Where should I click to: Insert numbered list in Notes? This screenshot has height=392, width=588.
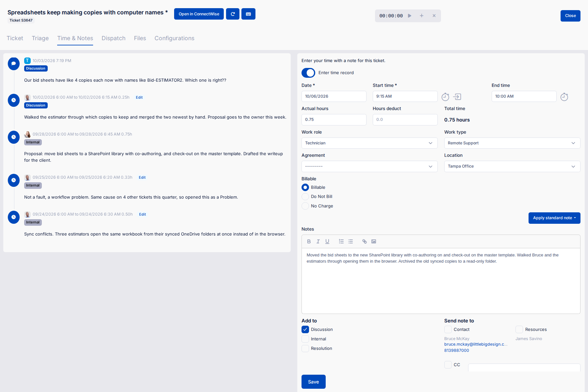click(x=341, y=241)
